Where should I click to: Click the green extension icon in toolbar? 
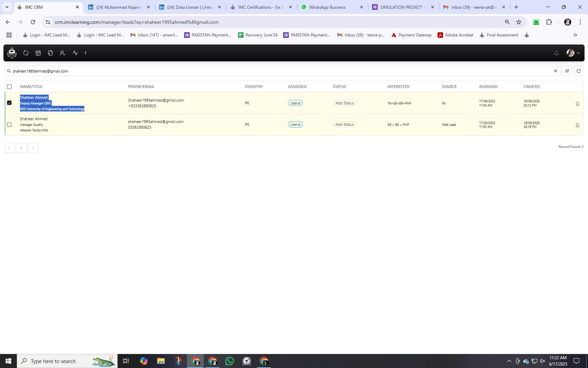click(536, 22)
